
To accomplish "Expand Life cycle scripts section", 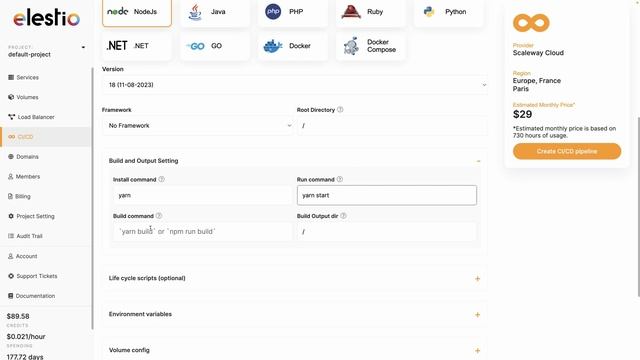I will [x=478, y=279].
